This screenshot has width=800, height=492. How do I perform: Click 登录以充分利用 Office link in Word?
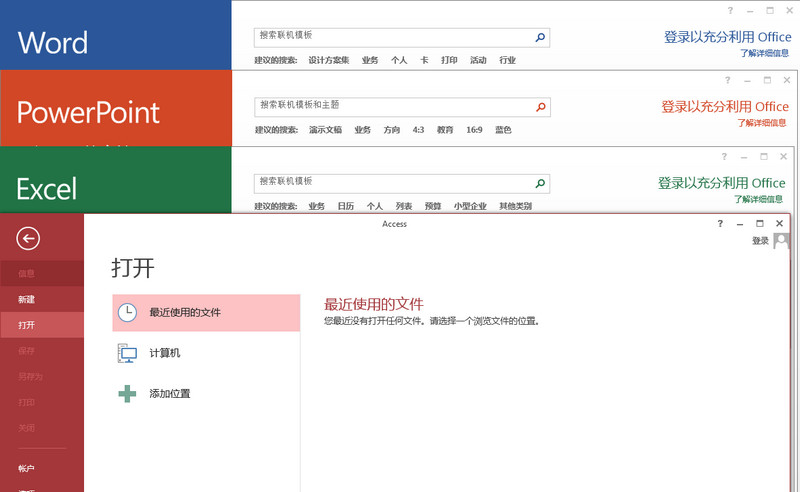coord(728,37)
